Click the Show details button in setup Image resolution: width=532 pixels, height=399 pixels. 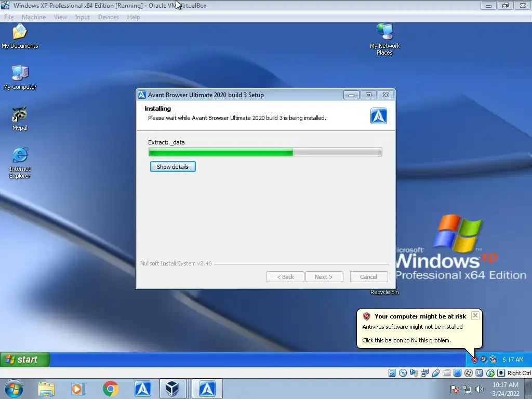[172, 167]
